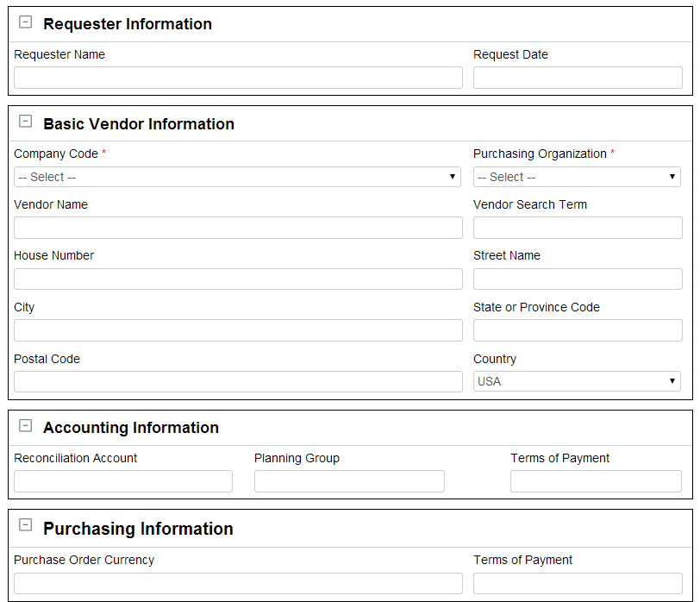The width and height of the screenshot is (700, 602).
Task: Collapse the Basic Vendor Information section
Action: [x=26, y=121]
